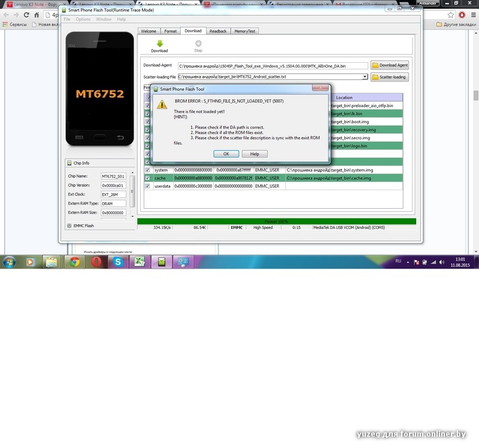Switch to the Format tab

[171, 31]
